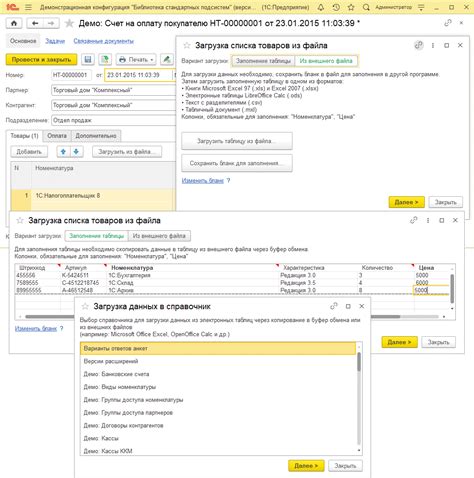The height and width of the screenshot is (478, 474).
Task: Open the Связанные документы tab
Action: pos(104,41)
